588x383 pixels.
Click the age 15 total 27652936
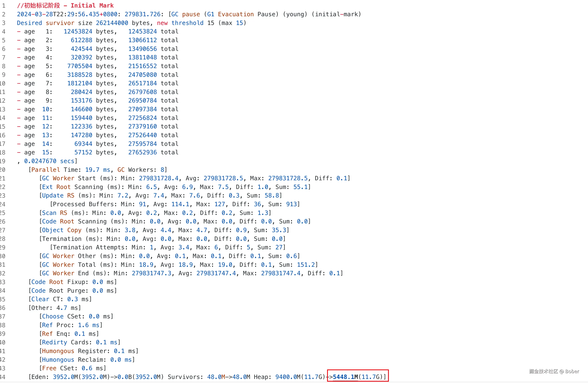tap(142, 152)
